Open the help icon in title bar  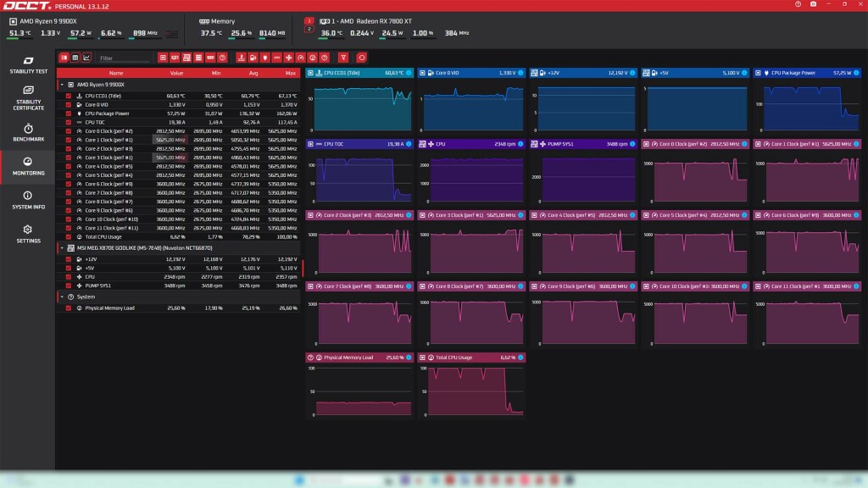798,4
